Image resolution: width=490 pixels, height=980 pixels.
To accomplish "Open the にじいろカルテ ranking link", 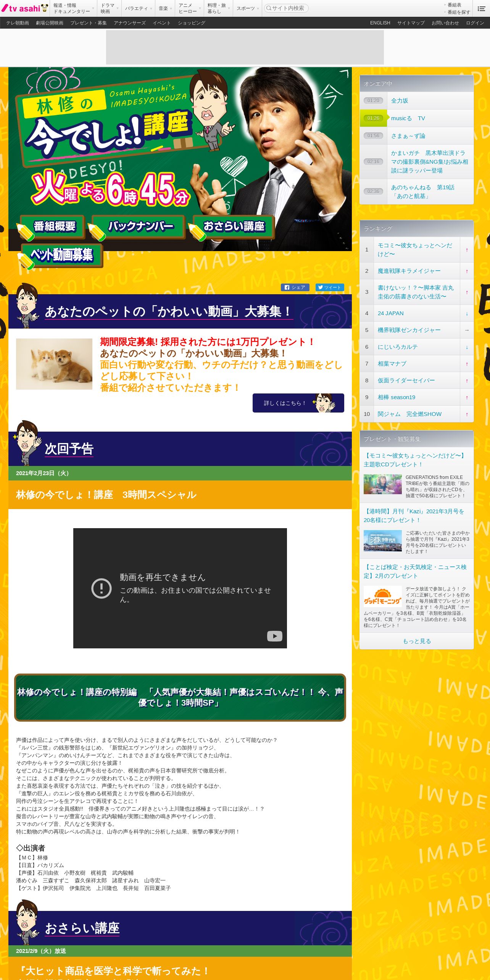I will 398,347.
